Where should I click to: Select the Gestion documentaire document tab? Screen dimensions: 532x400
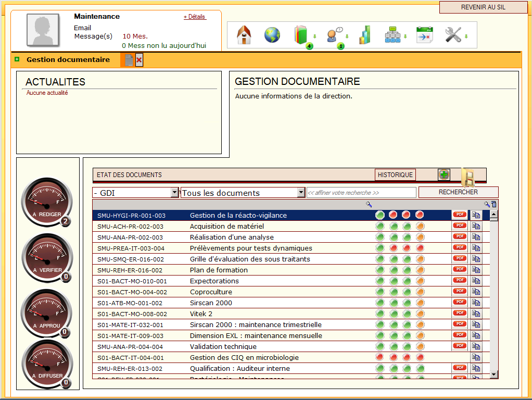128,60
